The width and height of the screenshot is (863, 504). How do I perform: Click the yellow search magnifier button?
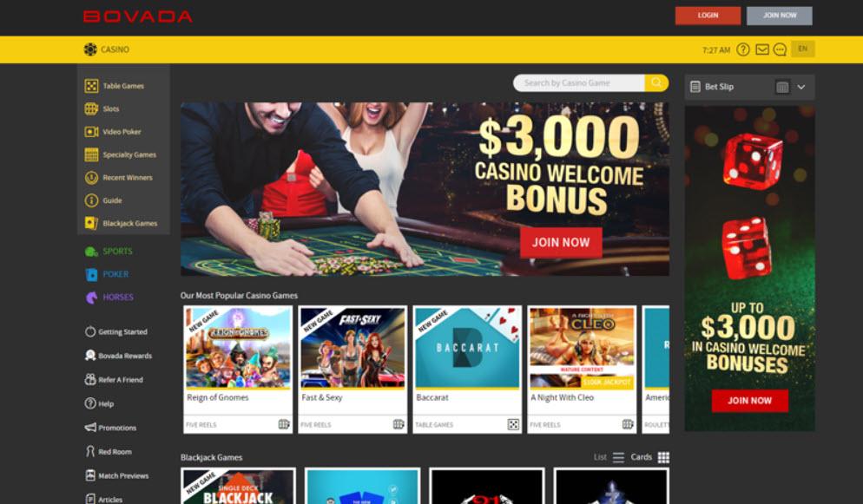coord(656,83)
